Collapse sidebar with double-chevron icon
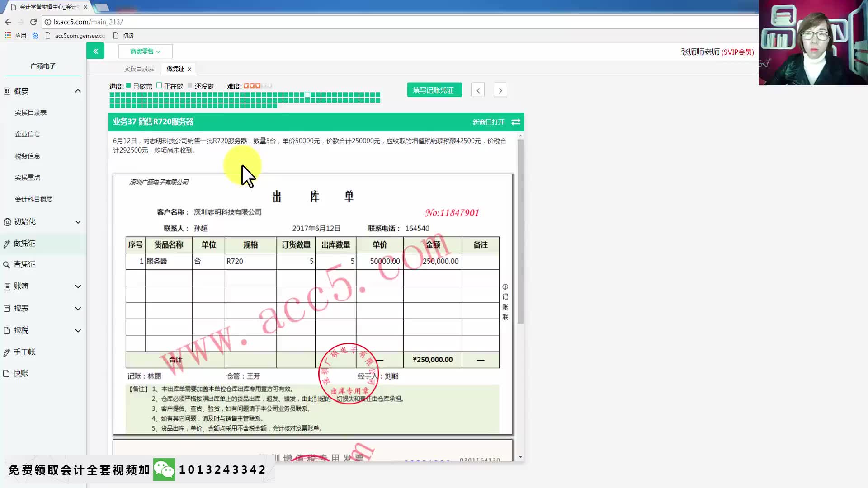Viewport: 868px width, 488px height. click(95, 51)
